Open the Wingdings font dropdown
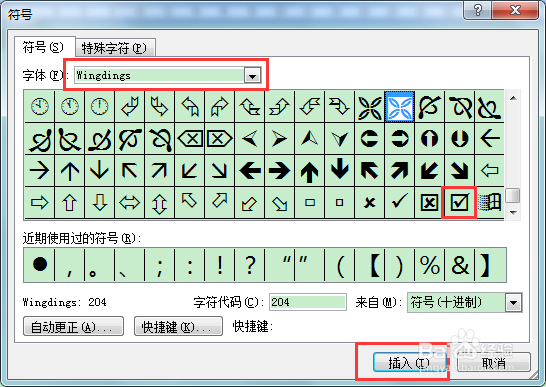Viewport: 546px width, 387px height. tap(252, 75)
